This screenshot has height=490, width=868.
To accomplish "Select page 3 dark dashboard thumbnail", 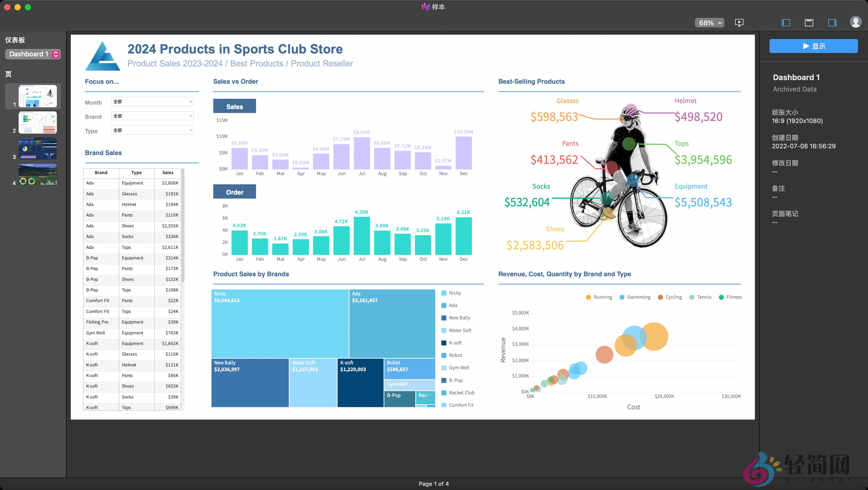I will (x=37, y=149).
